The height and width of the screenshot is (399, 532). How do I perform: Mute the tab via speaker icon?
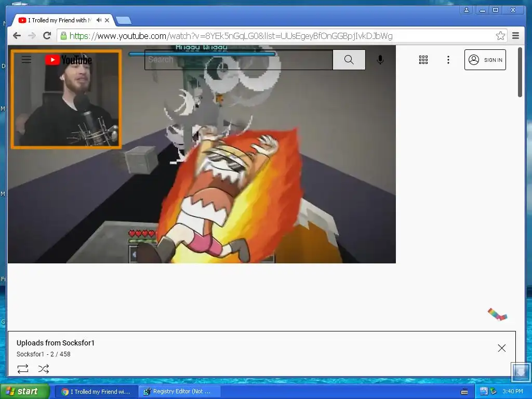pyautogui.click(x=99, y=20)
